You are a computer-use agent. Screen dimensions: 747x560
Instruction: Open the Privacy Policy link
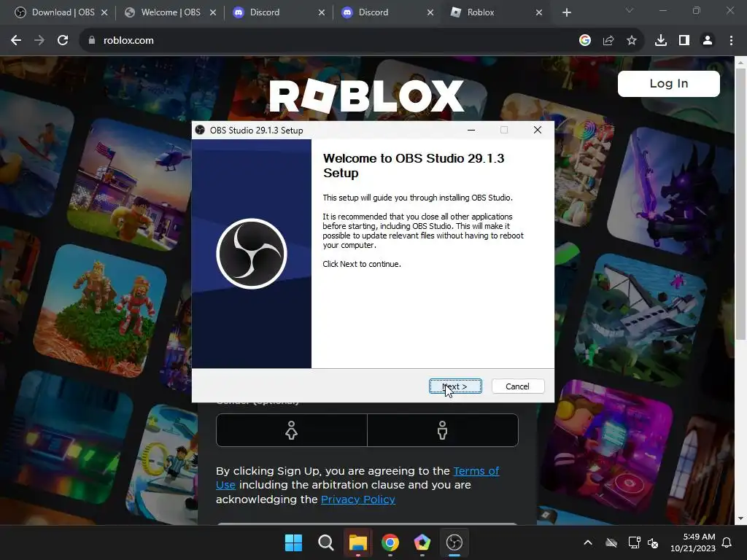pos(357,499)
